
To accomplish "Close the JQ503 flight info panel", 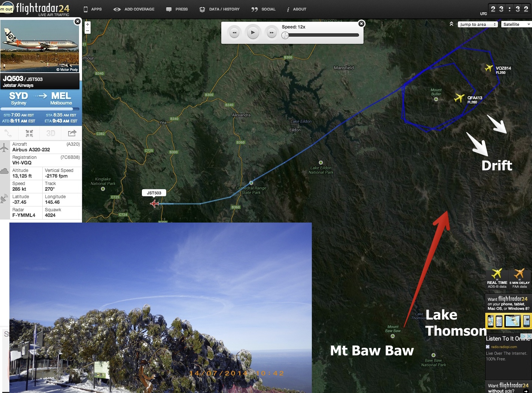I will coord(77,21).
